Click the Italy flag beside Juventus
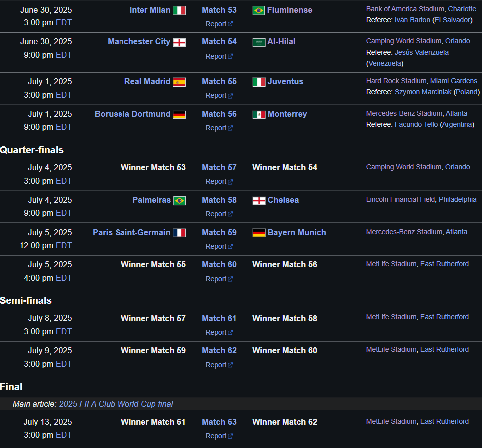The image size is (482, 448). pyautogui.click(x=259, y=82)
